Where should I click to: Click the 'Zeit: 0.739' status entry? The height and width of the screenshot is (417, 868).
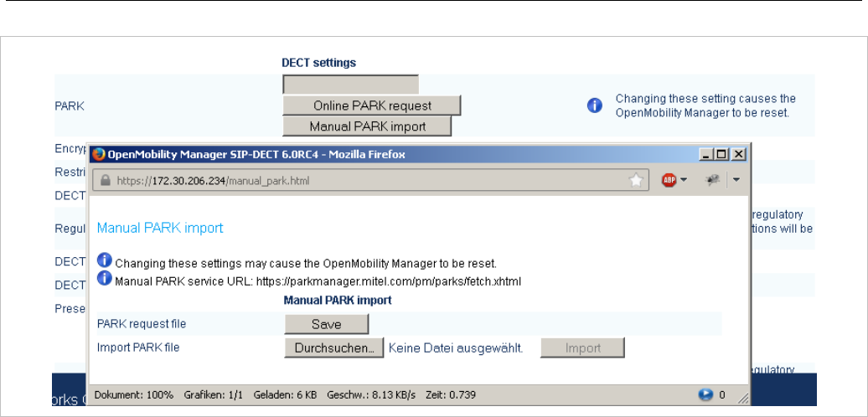pos(451,395)
